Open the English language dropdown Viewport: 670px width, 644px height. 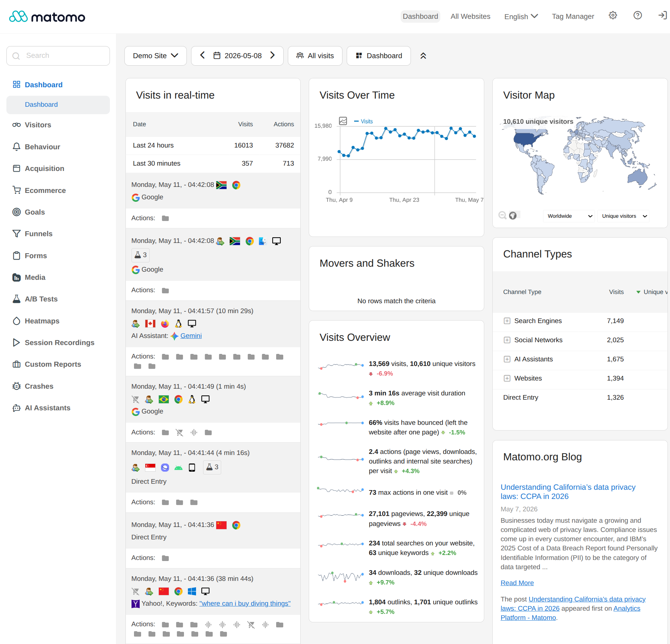tap(521, 16)
